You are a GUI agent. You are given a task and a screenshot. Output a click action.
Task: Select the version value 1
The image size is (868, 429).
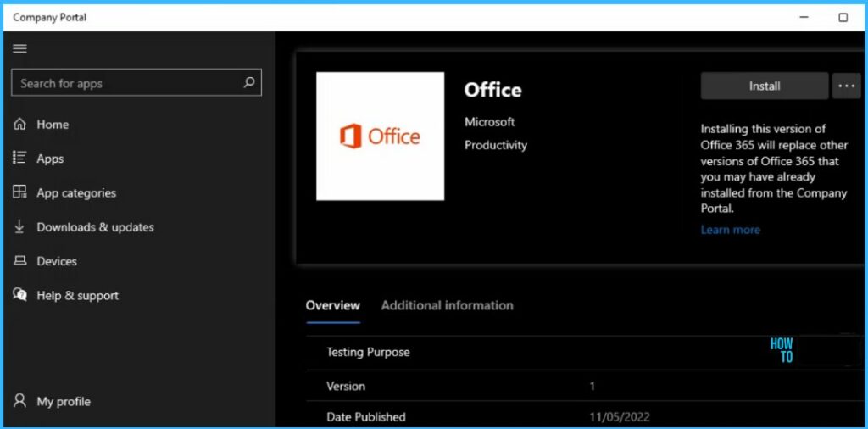coord(593,386)
